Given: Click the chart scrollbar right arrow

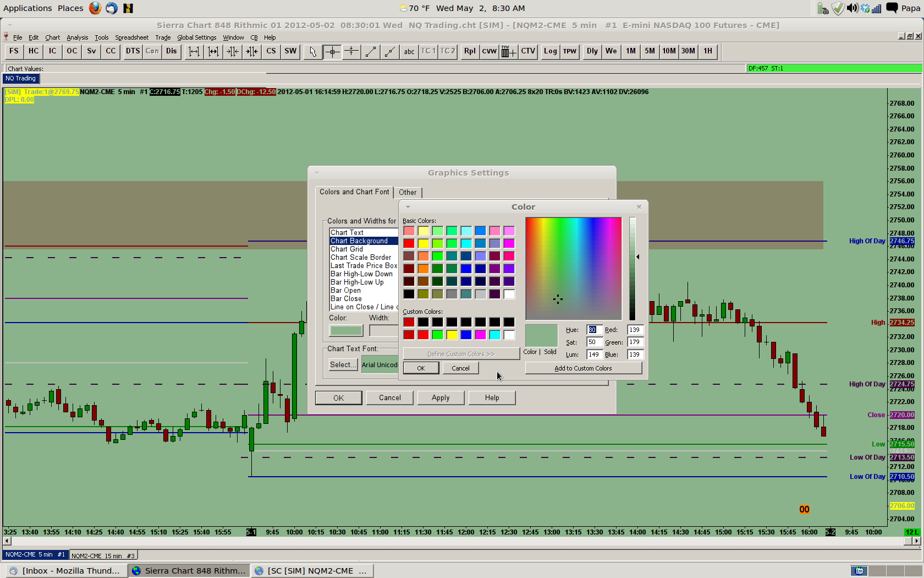Looking at the screenshot, I should click(x=916, y=541).
